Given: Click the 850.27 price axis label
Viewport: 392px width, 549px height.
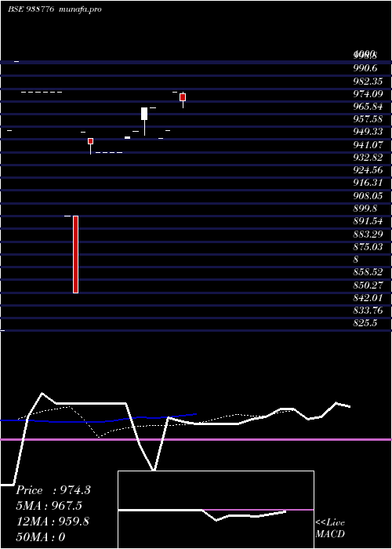Looking at the screenshot, I should tap(368, 285).
